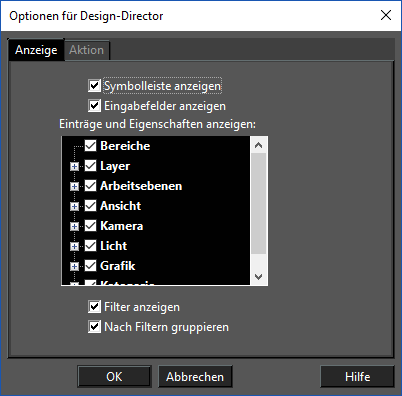
Task: Toggle the Grafik checkbox
Action: pos(90,266)
